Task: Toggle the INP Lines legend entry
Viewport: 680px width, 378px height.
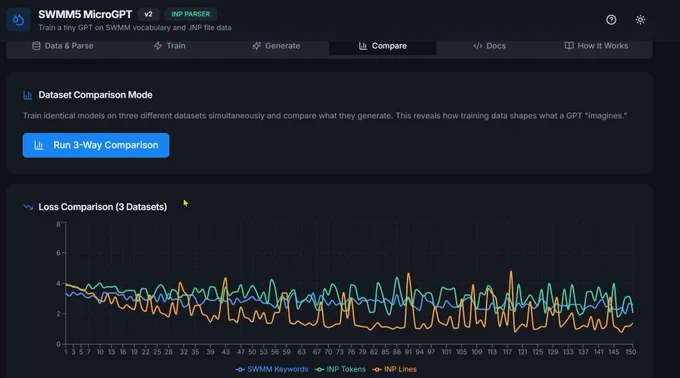Action: pyautogui.click(x=395, y=369)
